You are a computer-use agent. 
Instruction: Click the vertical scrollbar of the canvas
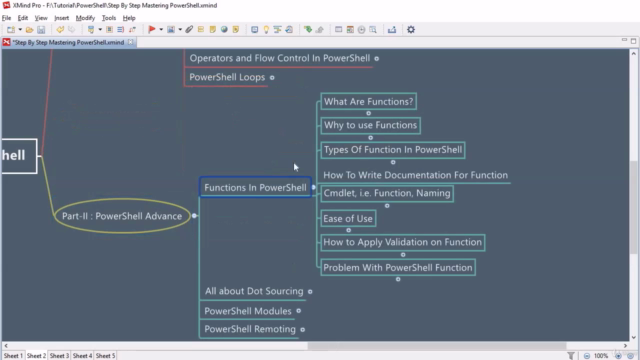pyautogui.click(x=633, y=195)
